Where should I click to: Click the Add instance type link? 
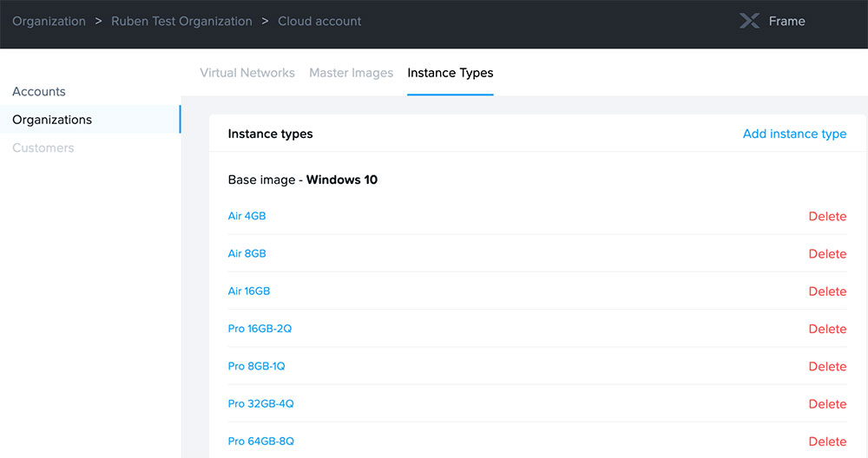click(x=794, y=134)
